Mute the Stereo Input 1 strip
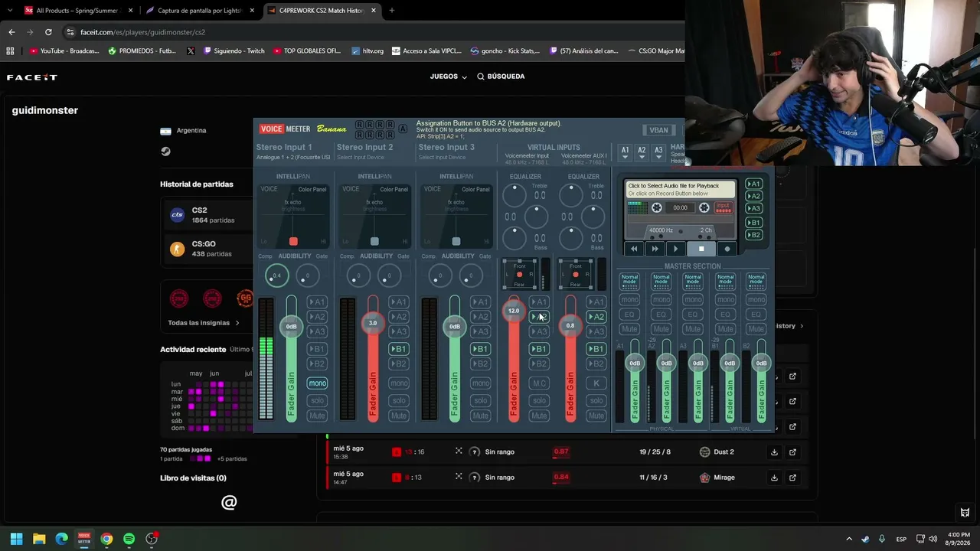The image size is (980, 551). click(x=317, y=416)
